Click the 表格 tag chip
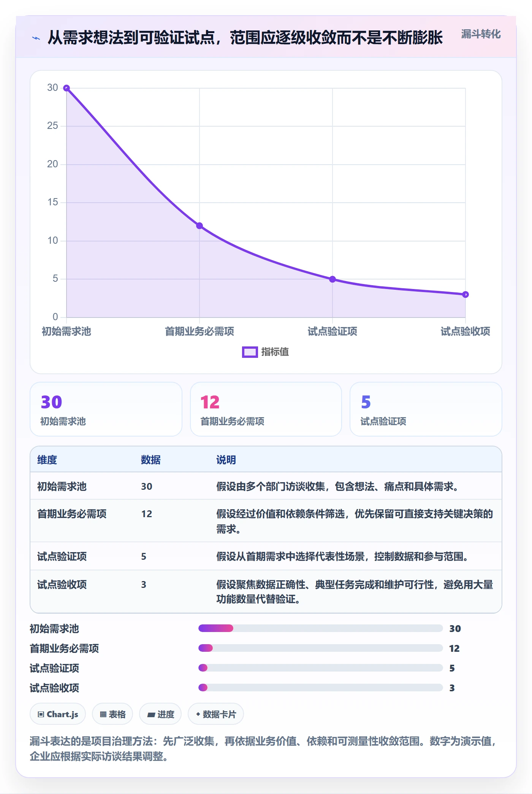Viewport: 532px width, 794px height. tap(112, 714)
